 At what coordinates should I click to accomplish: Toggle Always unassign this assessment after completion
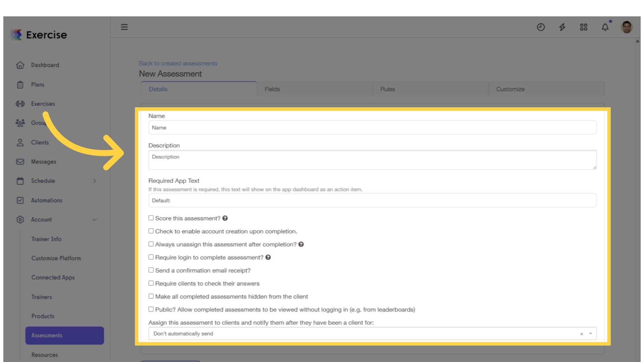(x=151, y=244)
